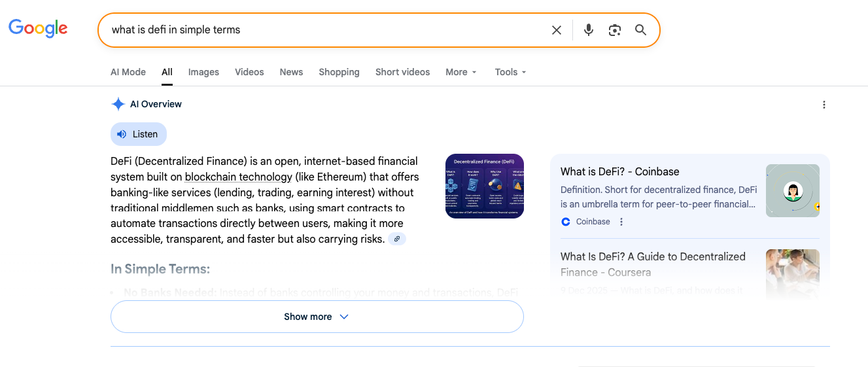Switch to the Videos tab
The width and height of the screenshot is (868, 367).
[x=249, y=72]
